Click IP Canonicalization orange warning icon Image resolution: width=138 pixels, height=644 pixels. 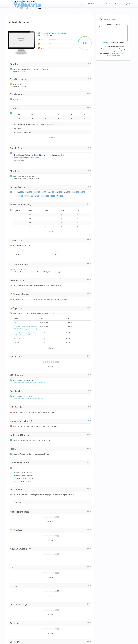(11, 299)
